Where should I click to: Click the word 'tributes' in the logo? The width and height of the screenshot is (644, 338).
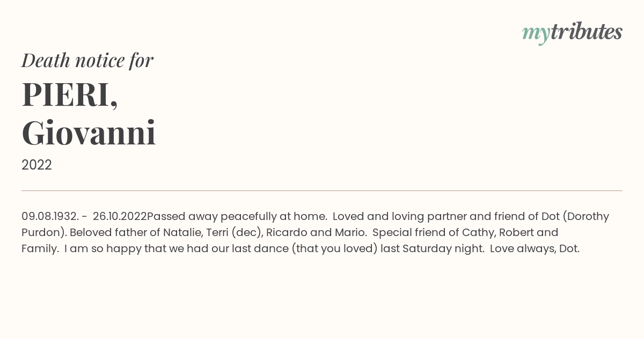(587, 32)
